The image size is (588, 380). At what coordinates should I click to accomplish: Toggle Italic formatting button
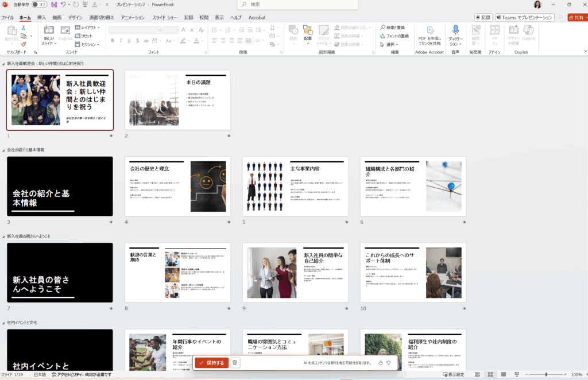point(121,41)
